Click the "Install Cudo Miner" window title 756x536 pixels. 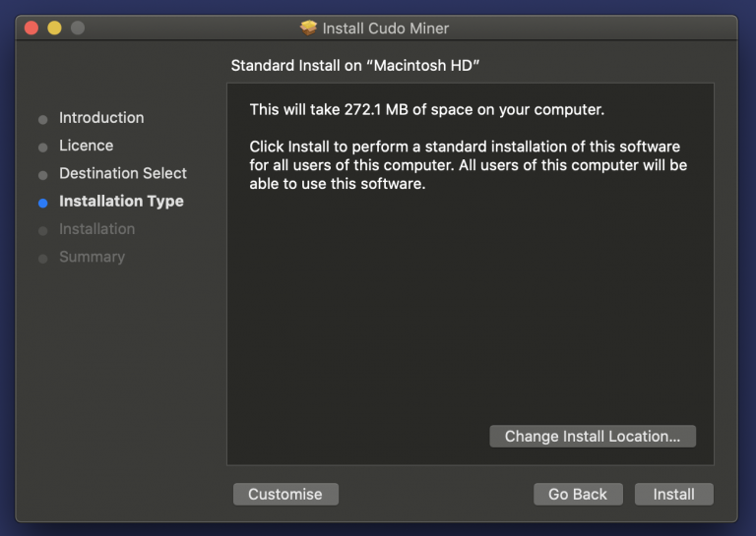386,29
